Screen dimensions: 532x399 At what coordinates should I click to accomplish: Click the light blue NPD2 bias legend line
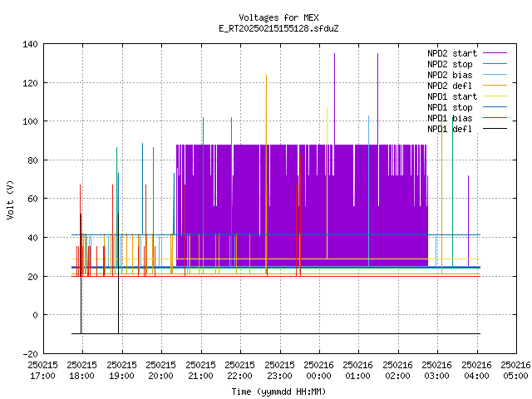click(495, 75)
